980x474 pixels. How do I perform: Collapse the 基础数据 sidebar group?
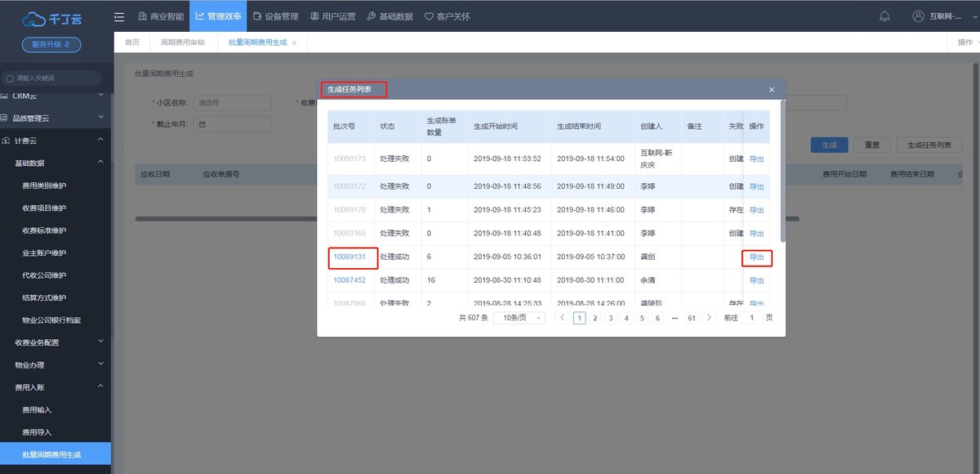click(x=100, y=163)
